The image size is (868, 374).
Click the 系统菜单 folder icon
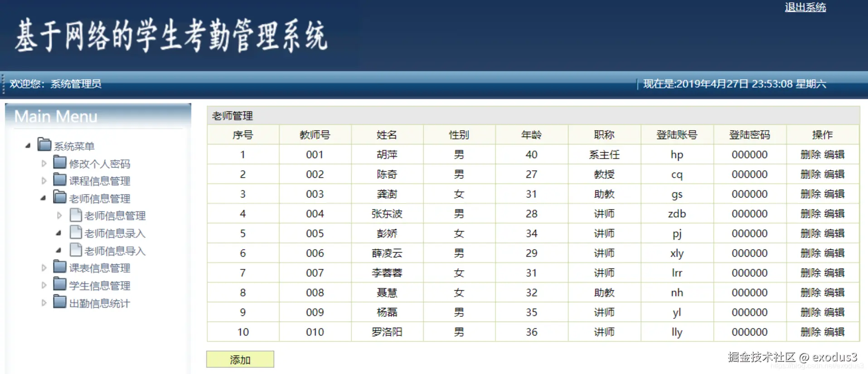[44, 145]
